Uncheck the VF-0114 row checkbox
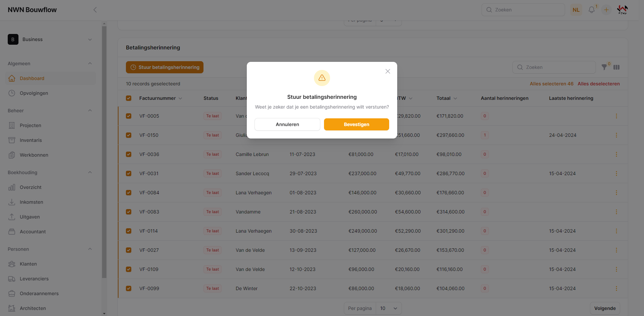 point(129,231)
